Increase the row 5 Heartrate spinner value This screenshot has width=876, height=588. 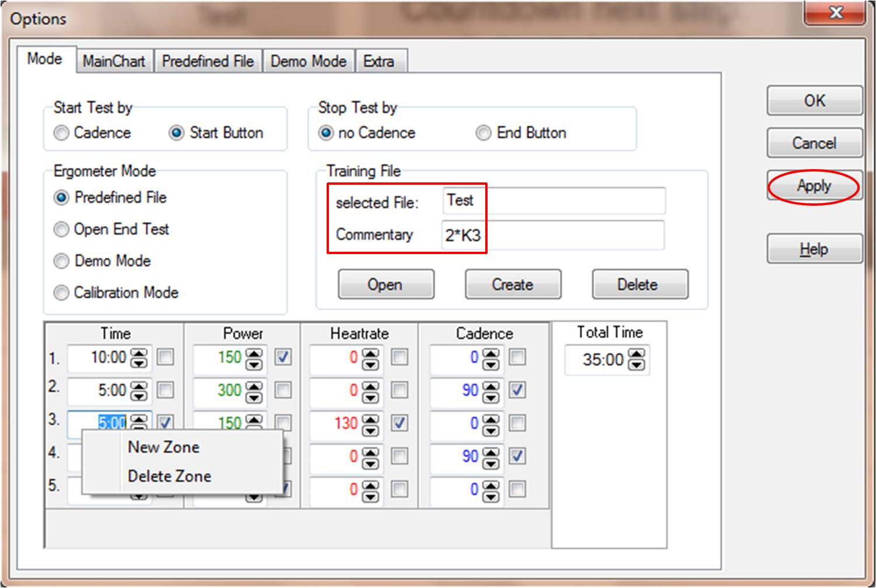point(370,484)
